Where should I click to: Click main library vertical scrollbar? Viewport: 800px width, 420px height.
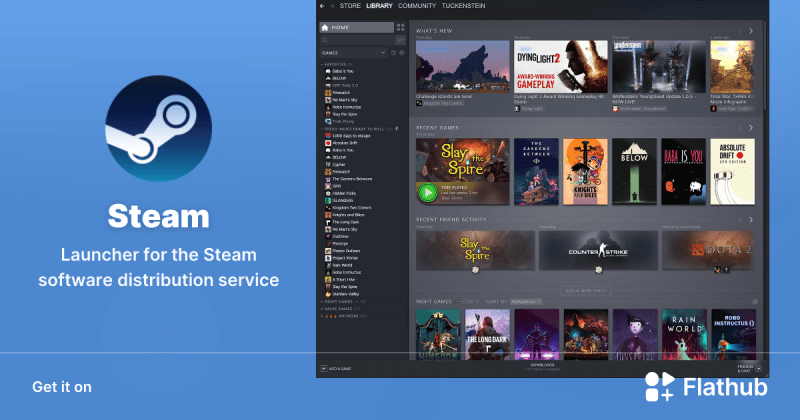pos(765,65)
